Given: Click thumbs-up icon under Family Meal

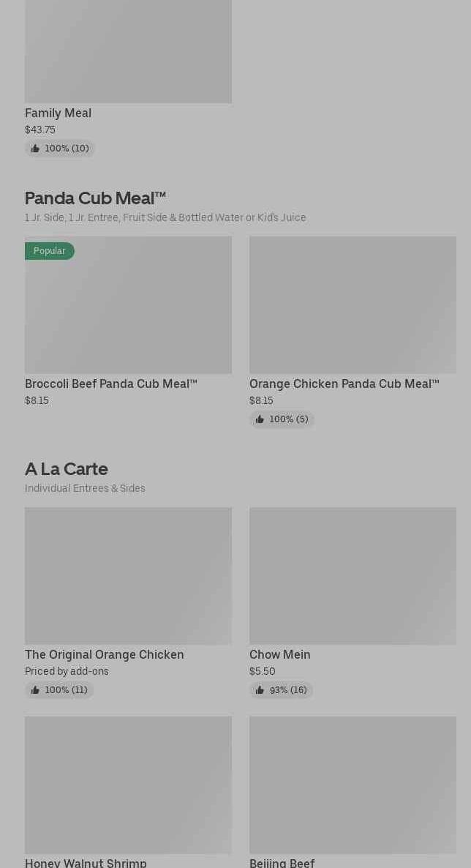Looking at the screenshot, I should (35, 149).
